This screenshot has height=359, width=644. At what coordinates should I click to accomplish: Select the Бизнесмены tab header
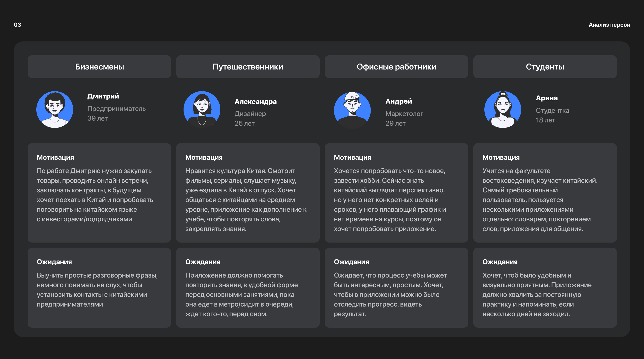[99, 67]
